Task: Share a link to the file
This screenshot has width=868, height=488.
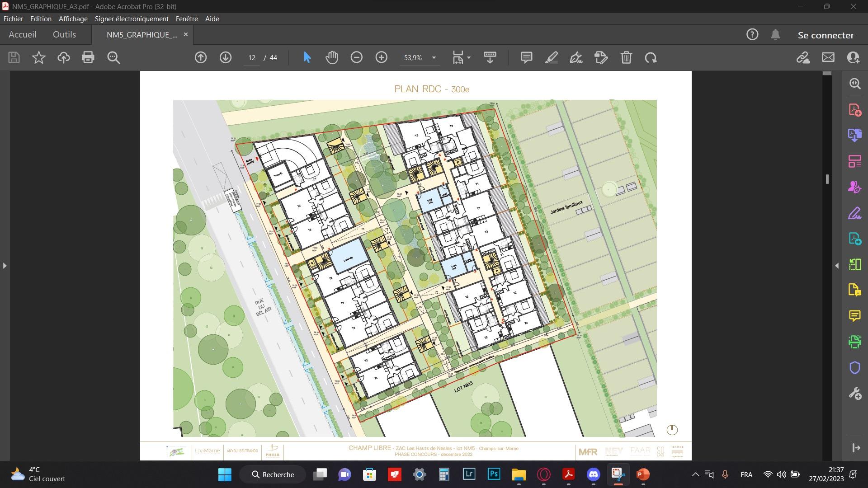Action: [803, 57]
